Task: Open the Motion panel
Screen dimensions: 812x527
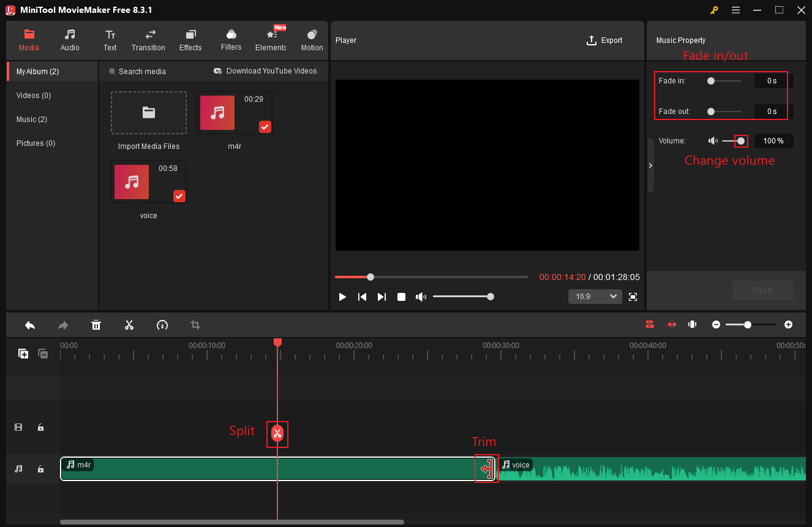Action: pyautogui.click(x=312, y=40)
